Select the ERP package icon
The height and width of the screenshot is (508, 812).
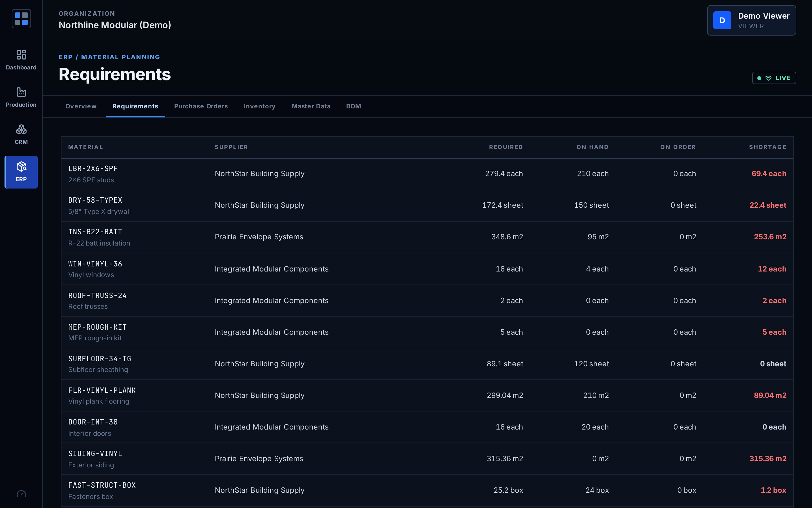[x=21, y=167]
